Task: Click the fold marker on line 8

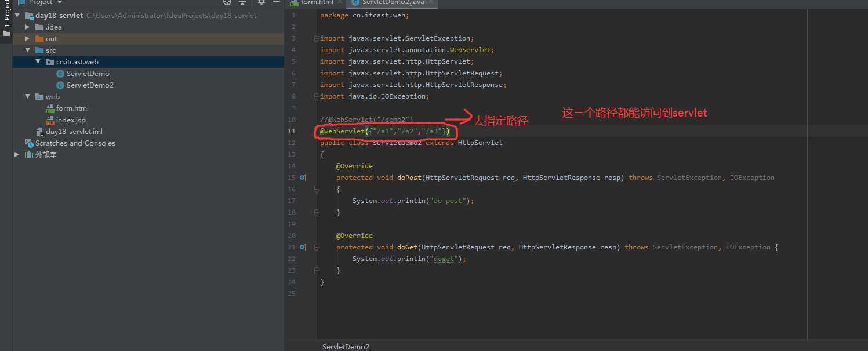Action: [317, 96]
